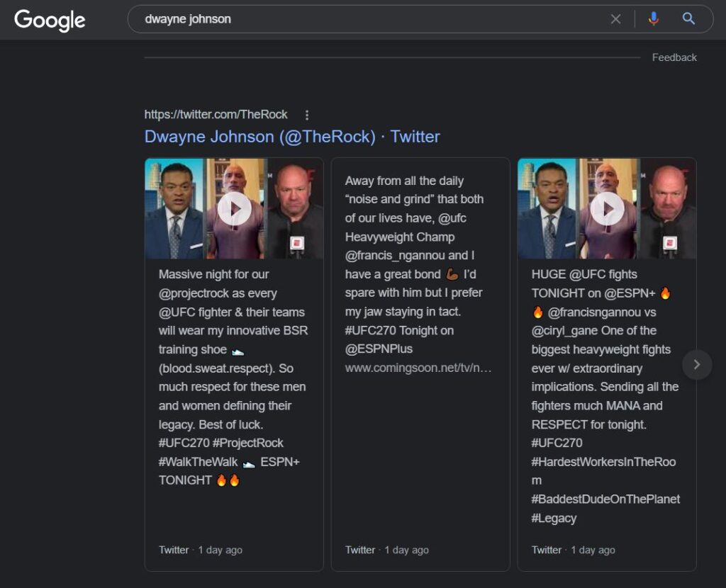Start voice search with the microphone icon
This screenshot has height=588, width=726.
653,19
